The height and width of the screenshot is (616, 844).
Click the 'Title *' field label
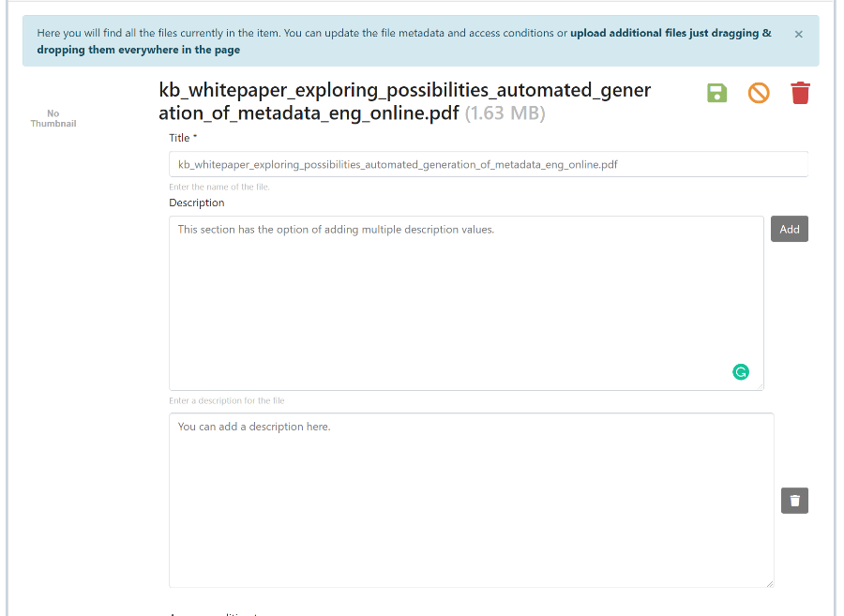[183, 138]
